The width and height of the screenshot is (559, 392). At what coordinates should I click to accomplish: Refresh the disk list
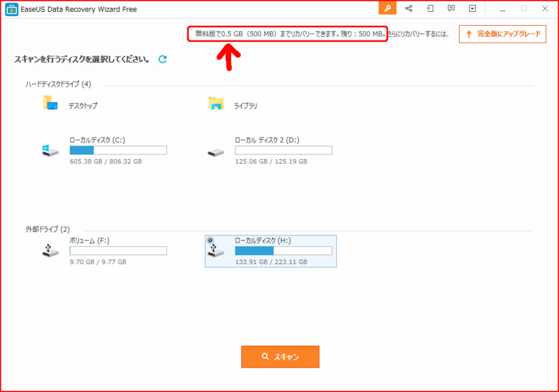tap(163, 59)
